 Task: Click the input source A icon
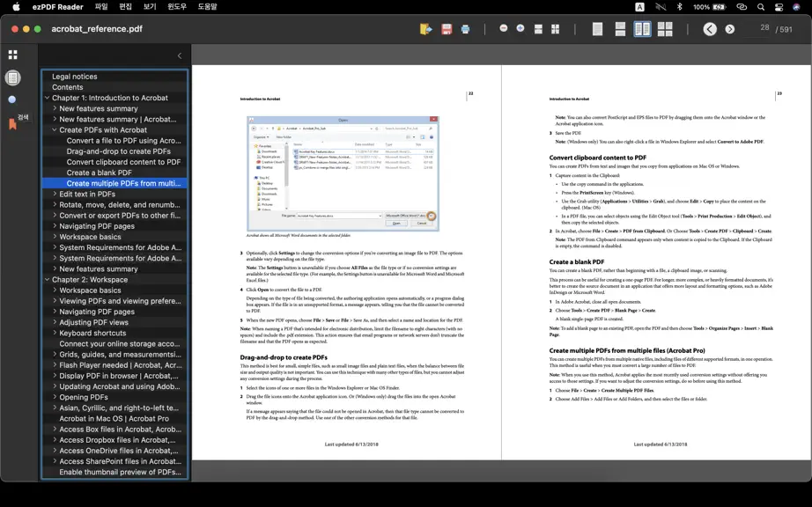(x=640, y=7)
